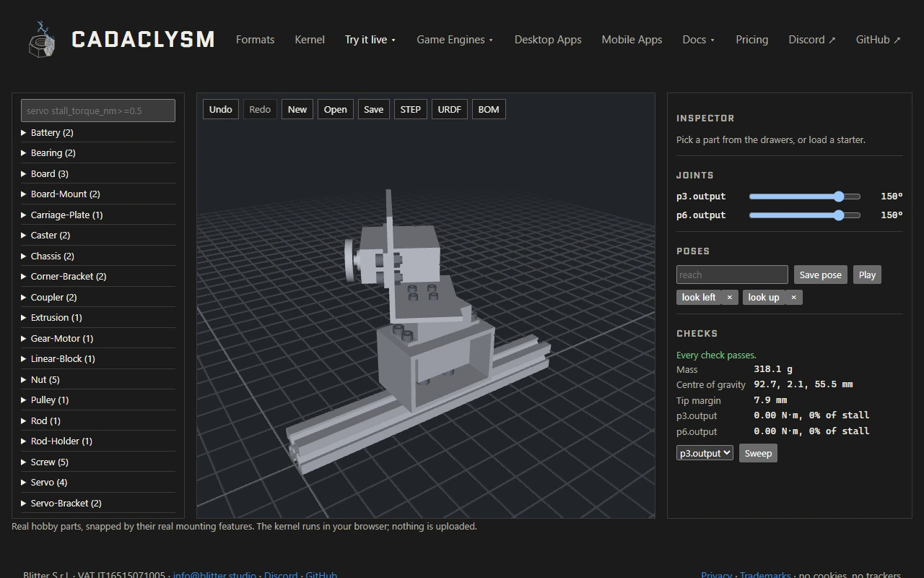The width and height of the screenshot is (924, 578).
Task: Expand the Bearing (2) drawer
Action: tap(98, 152)
